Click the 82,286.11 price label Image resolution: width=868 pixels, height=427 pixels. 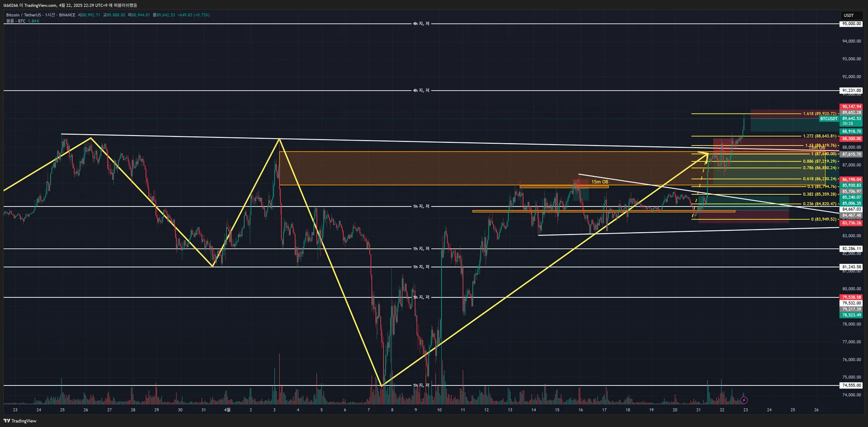(851, 249)
